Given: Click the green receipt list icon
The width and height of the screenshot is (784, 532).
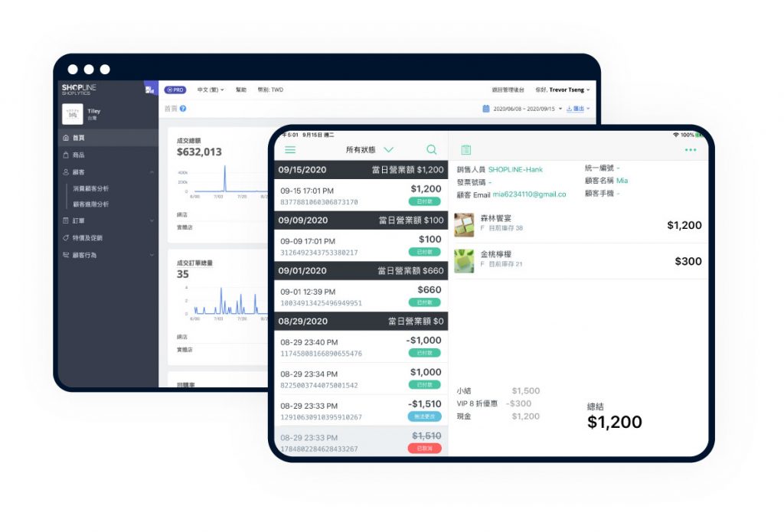Looking at the screenshot, I should coord(466,149).
